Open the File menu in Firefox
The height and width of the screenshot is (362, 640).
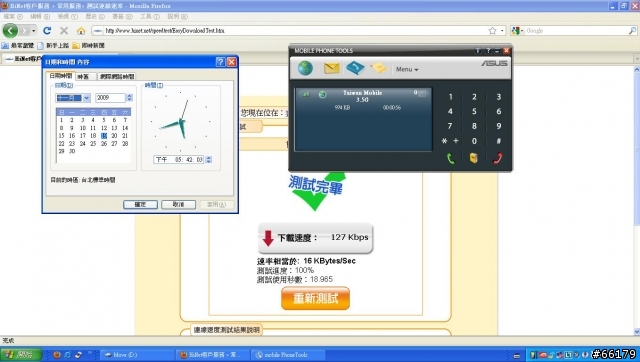[x=13, y=17]
